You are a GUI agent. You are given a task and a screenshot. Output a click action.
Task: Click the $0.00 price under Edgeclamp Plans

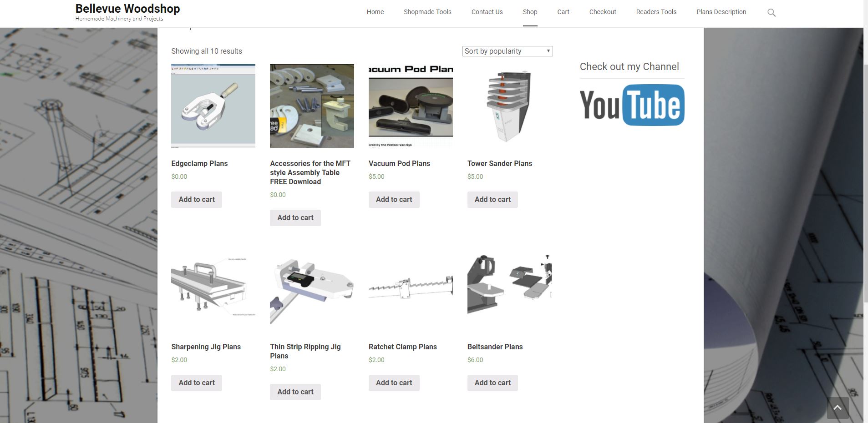point(179,176)
